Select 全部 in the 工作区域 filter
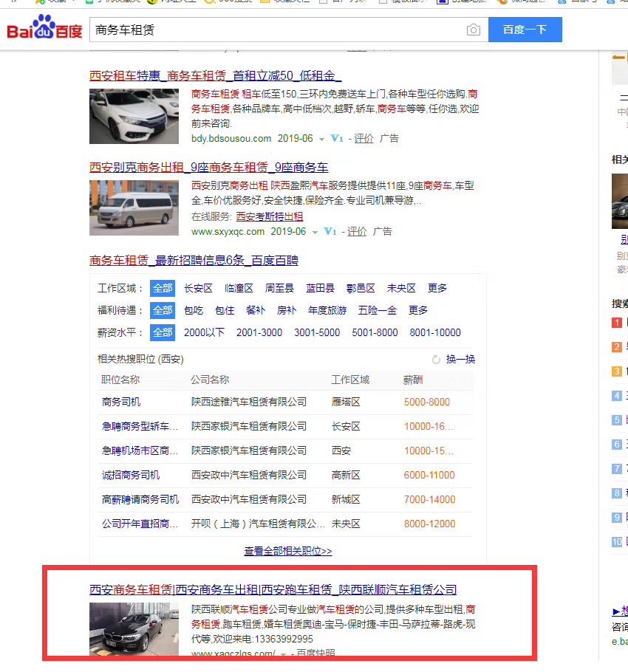628x672 pixels. pyautogui.click(x=163, y=288)
